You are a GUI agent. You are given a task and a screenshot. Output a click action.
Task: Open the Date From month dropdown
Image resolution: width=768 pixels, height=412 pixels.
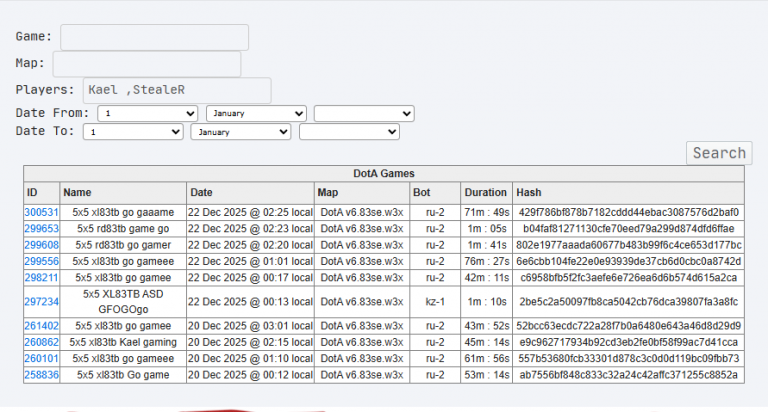(x=256, y=113)
